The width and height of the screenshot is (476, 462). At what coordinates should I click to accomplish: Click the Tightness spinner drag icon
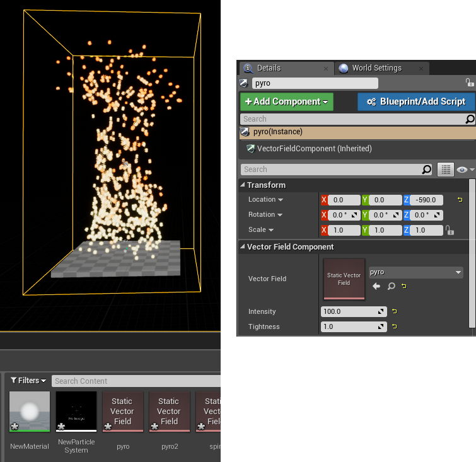coord(381,326)
